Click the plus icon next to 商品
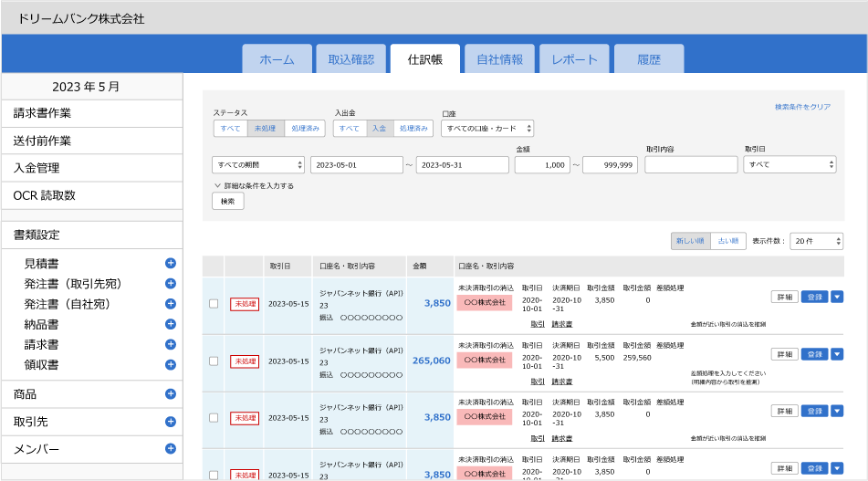The width and height of the screenshot is (868, 481). point(171,394)
